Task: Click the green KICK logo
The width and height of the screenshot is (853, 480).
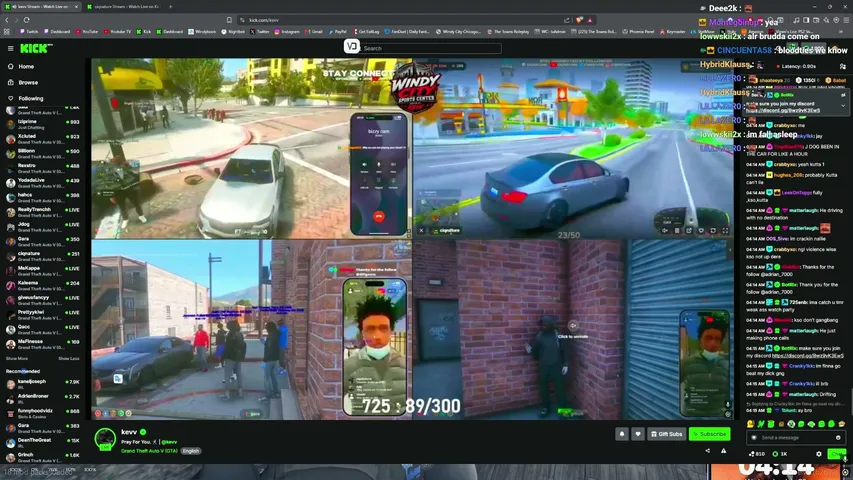Action: click(36, 48)
